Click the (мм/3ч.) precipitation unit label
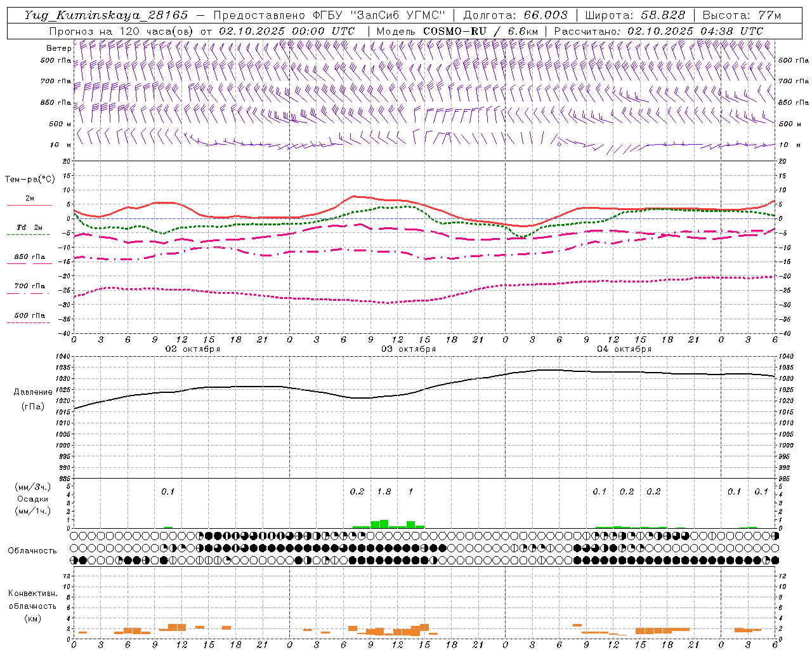The height and width of the screenshot is (650, 812). (33, 487)
